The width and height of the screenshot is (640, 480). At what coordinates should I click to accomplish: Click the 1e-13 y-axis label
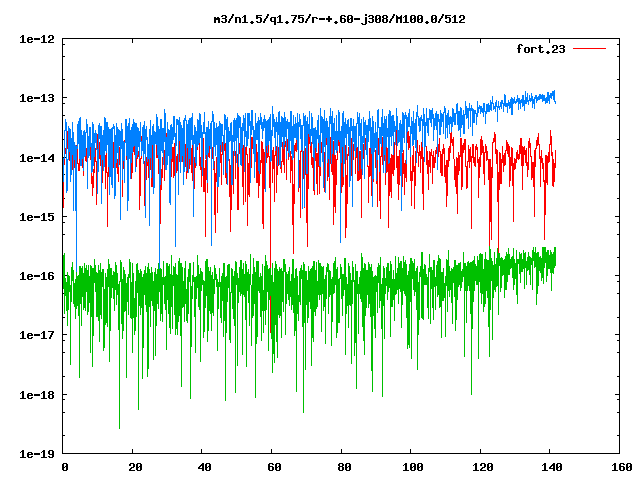[x=37, y=98]
